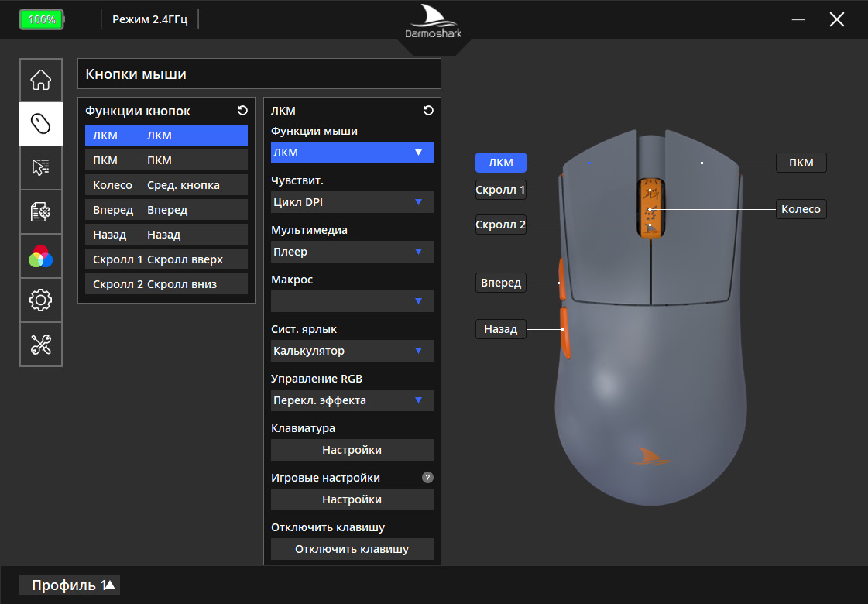Image resolution: width=868 pixels, height=604 pixels.
Task: Click the ЛКМ label on mouse diagram
Action: tap(501, 163)
